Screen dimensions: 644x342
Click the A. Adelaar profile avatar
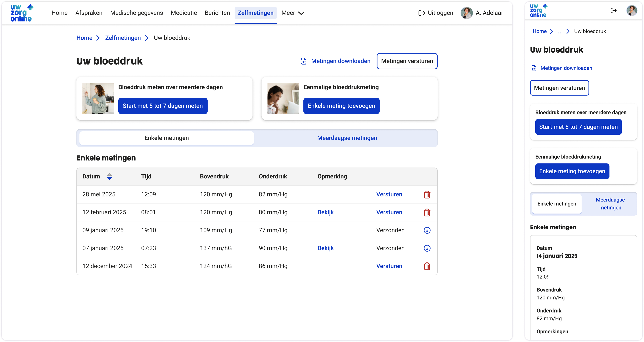coord(466,13)
